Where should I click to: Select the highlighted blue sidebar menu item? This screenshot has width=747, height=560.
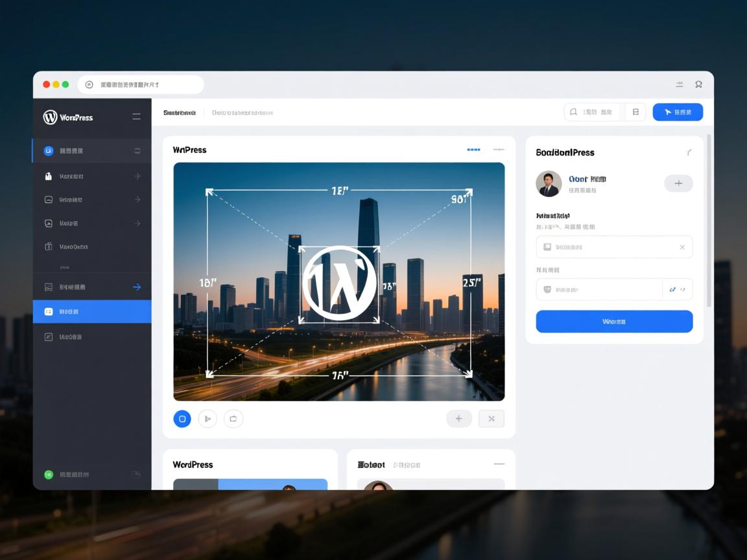coord(92,312)
